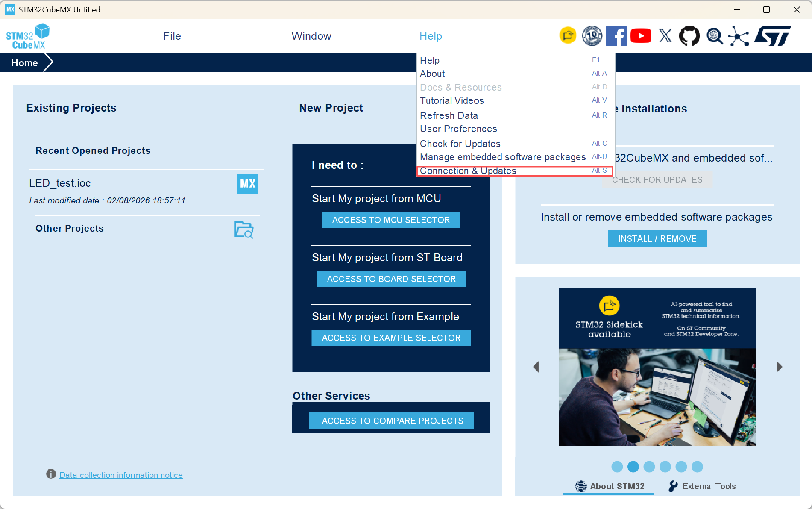Click the INSTALL / REMOVE button

[x=657, y=239]
